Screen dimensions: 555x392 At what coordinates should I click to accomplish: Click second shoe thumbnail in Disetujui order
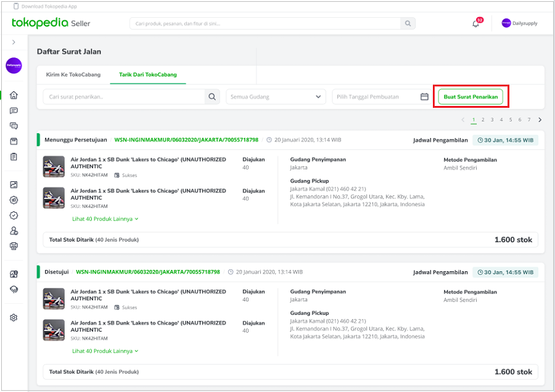[x=54, y=330]
